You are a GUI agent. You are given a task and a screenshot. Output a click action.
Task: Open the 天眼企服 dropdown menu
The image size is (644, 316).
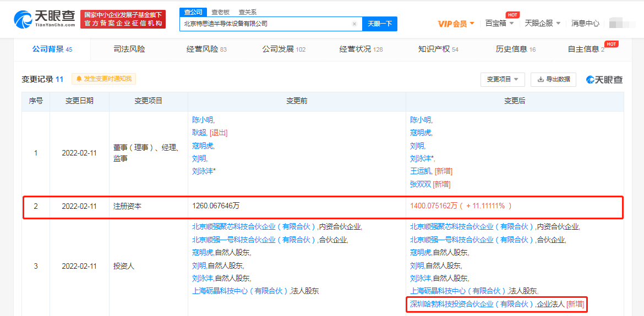pyautogui.click(x=542, y=24)
